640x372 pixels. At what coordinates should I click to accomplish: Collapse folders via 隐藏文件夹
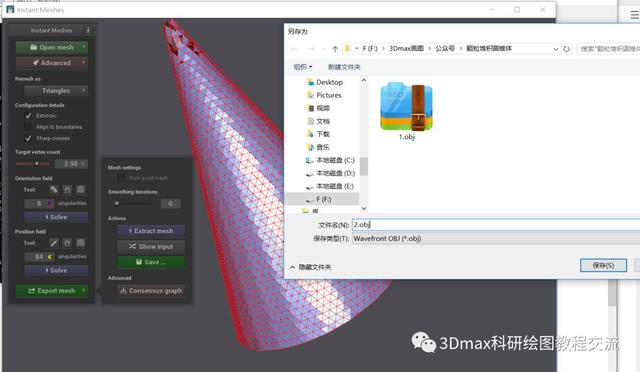[311, 267]
